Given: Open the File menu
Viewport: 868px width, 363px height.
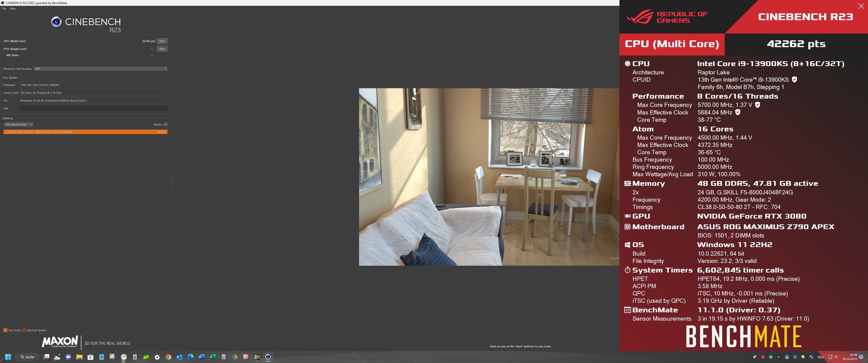Looking at the screenshot, I should (4, 9).
